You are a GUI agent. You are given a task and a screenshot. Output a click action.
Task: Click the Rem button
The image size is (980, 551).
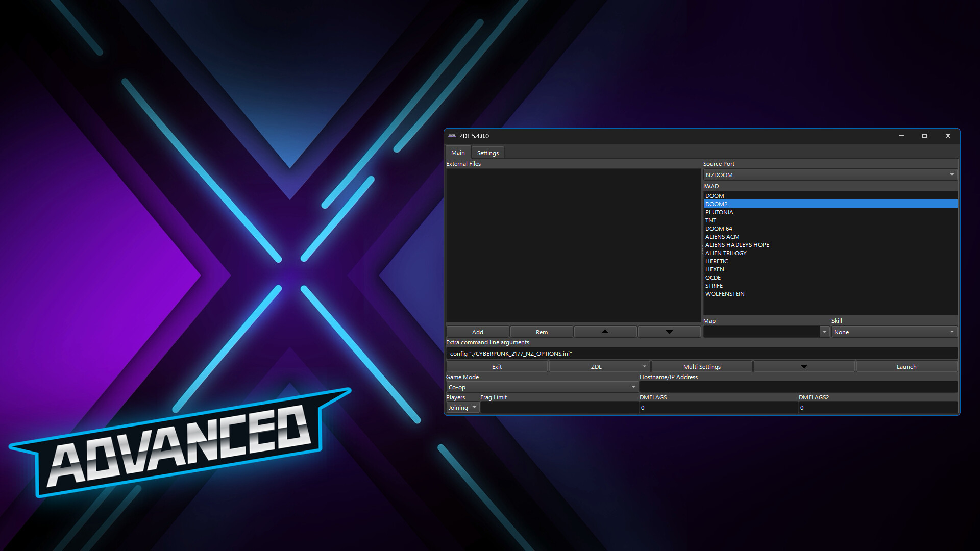[x=541, y=332]
